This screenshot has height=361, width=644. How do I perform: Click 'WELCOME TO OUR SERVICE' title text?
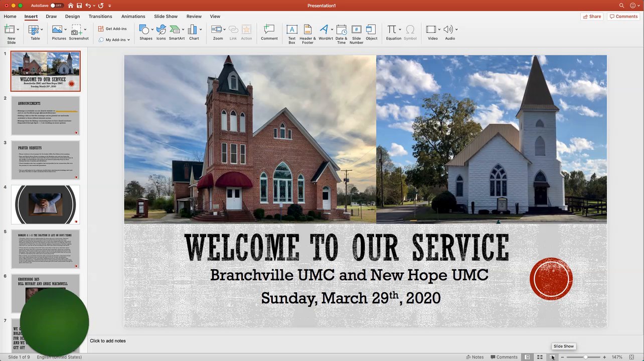[347, 247]
